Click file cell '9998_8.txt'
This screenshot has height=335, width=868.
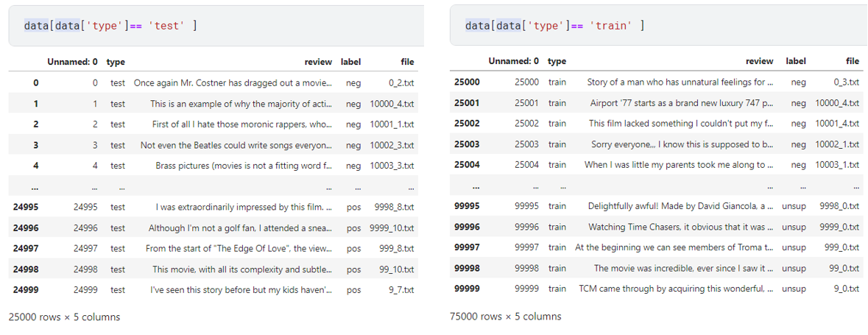point(394,207)
